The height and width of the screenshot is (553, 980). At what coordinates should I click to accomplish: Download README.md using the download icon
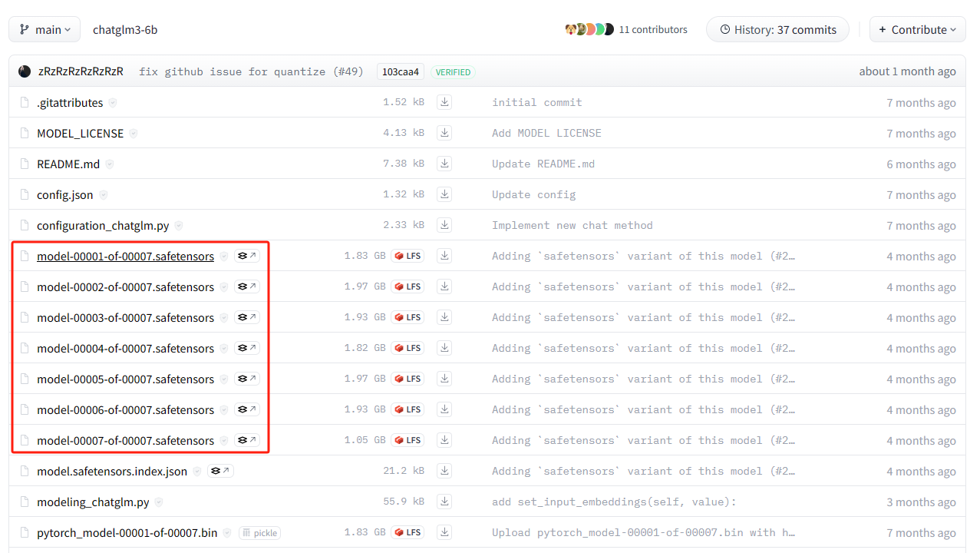click(444, 164)
